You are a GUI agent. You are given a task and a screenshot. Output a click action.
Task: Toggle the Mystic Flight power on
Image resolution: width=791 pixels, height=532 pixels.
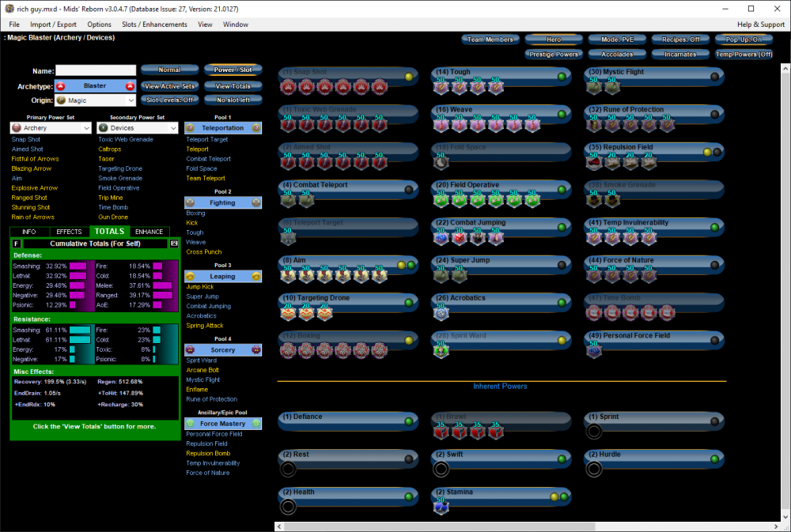(714, 77)
